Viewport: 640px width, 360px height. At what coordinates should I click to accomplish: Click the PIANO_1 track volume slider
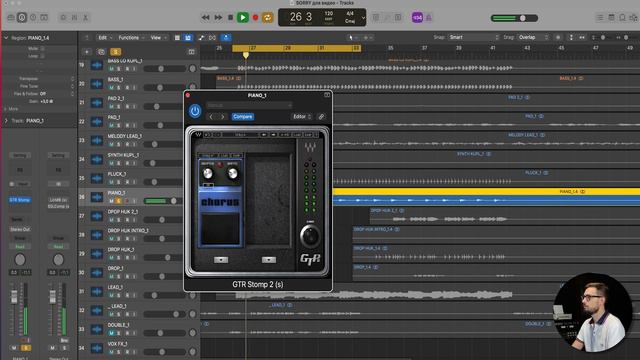point(163,201)
